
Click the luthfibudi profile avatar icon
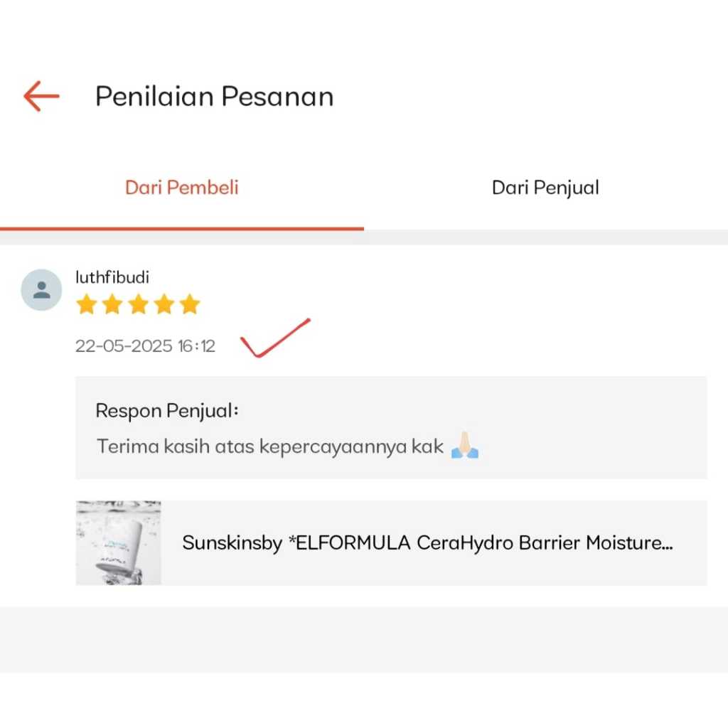pyautogui.click(x=41, y=290)
